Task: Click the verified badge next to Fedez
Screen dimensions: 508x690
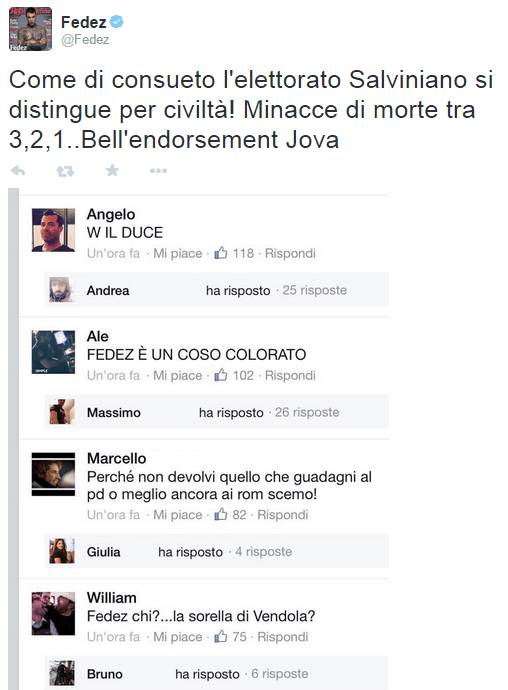Action: click(117, 22)
